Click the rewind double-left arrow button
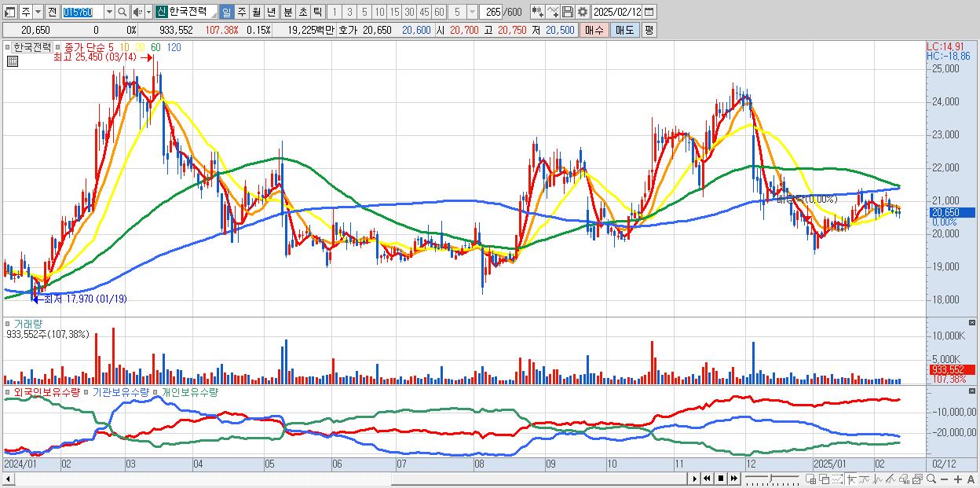980x488 pixels. point(707,479)
